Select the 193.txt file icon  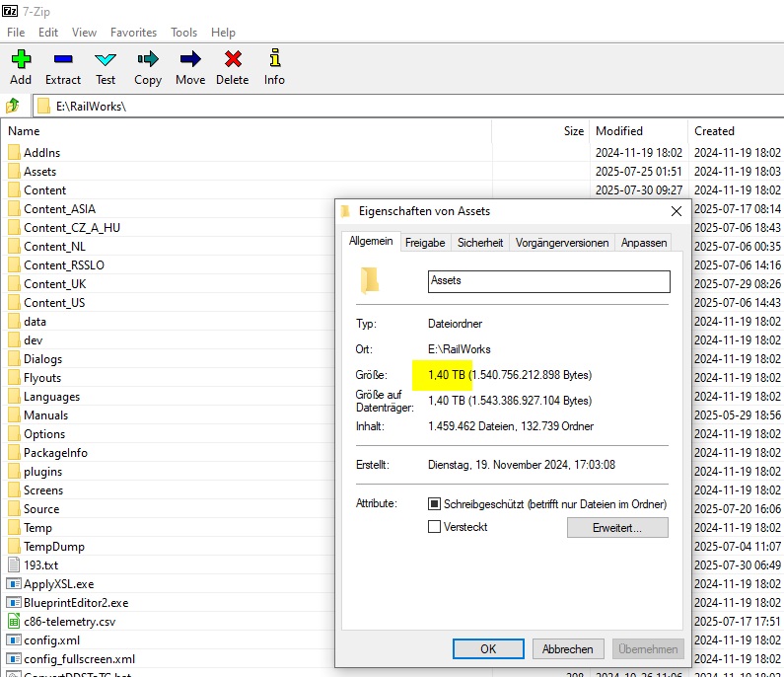[x=14, y=565]
